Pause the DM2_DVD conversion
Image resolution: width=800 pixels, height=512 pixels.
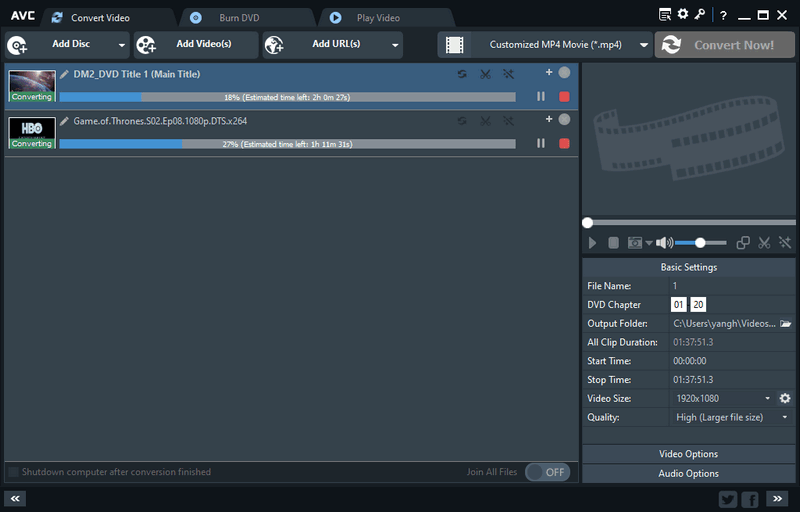pyautogui.click(x=541, y=96)
